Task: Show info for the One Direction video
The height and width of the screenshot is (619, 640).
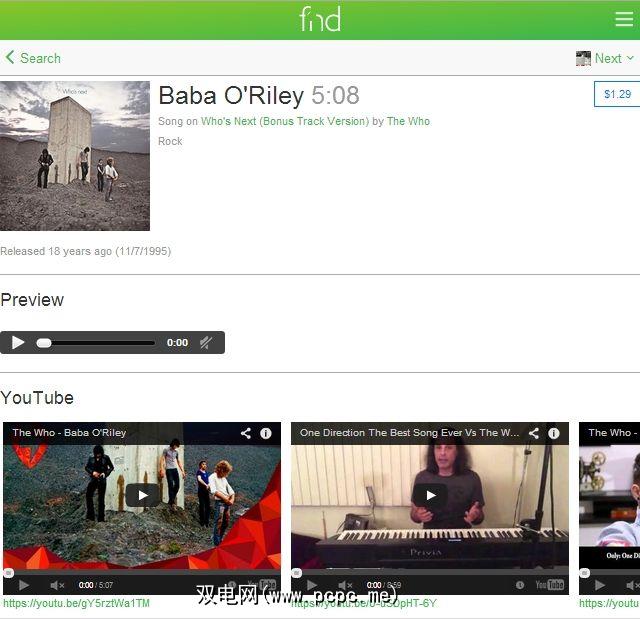Action: (553, 433)
